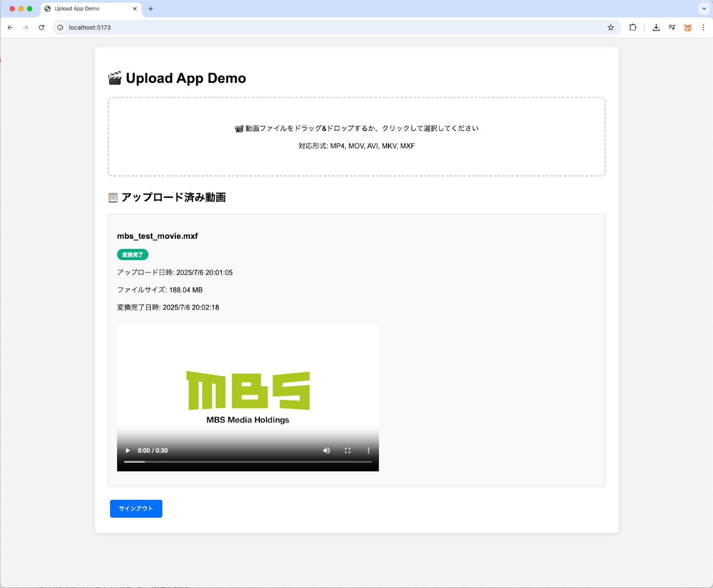Screen dimensions: 713x588
Task: Open the Extensions puzzle icon
Action: (x=633, y=28)
